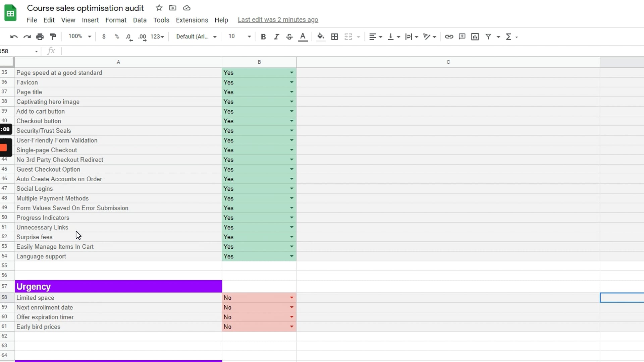Open more number formats 123 dropdown
The image size is (644, 362).
pos(157,37)
